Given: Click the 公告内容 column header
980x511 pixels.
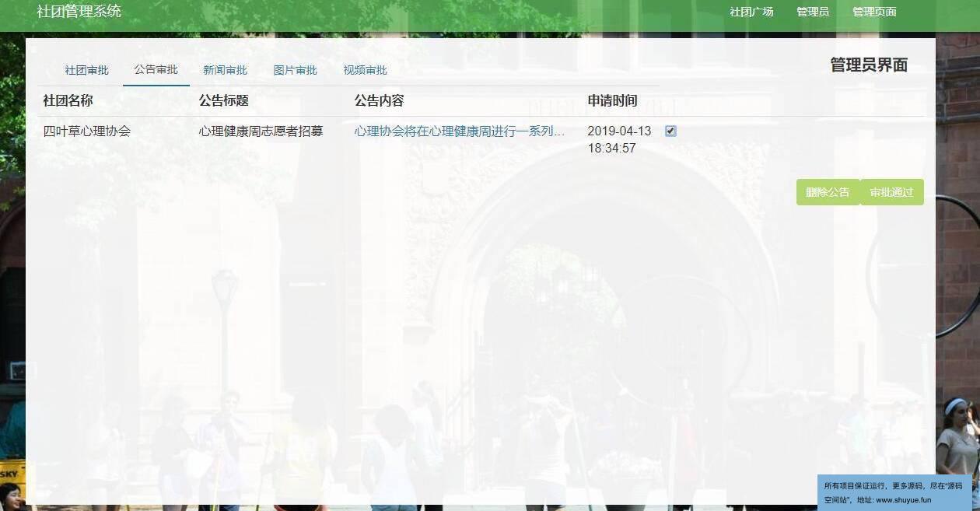Looking at the screenshot, I should tap(380, 101).
